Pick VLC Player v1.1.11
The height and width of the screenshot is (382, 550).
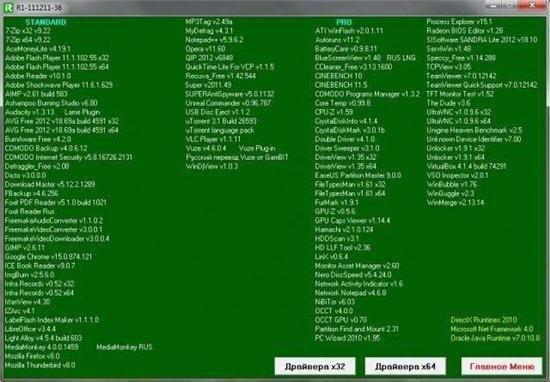(213, 139)
